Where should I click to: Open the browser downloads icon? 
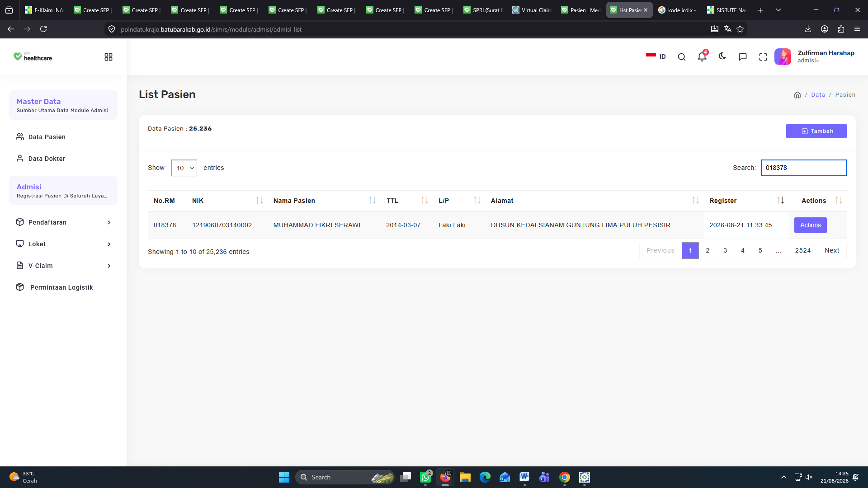point(808,29)
